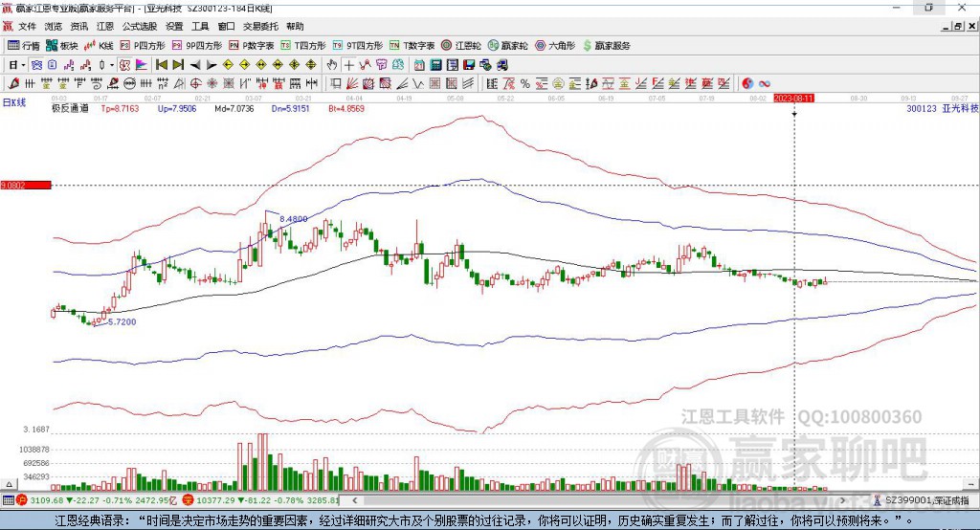Restore the inner document window
Screen dimensions: 980x530
(x=958, y=27)
